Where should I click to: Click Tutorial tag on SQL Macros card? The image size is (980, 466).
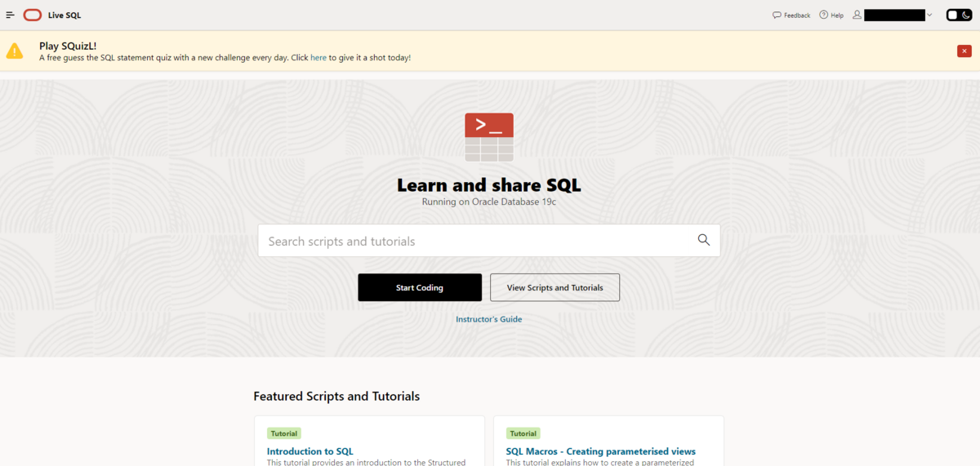(523, 433)
